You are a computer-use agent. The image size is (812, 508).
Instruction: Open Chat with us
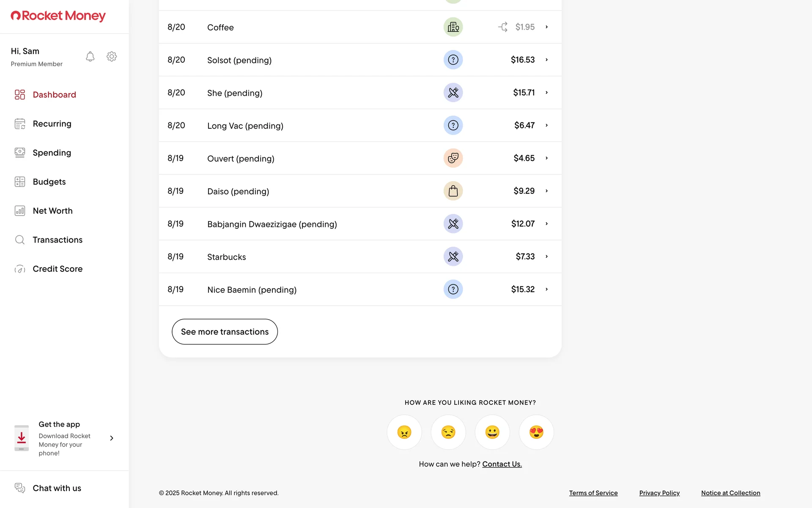coord(57,488)
